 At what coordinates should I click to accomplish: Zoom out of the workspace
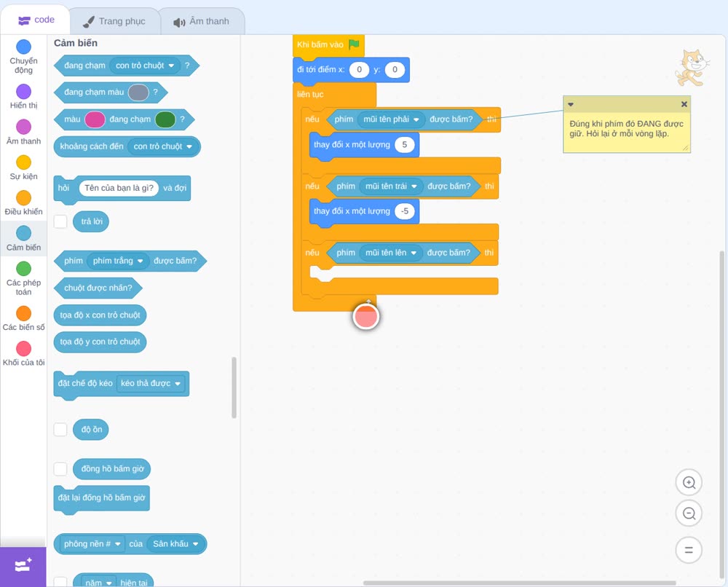click(x=689, y=513)
